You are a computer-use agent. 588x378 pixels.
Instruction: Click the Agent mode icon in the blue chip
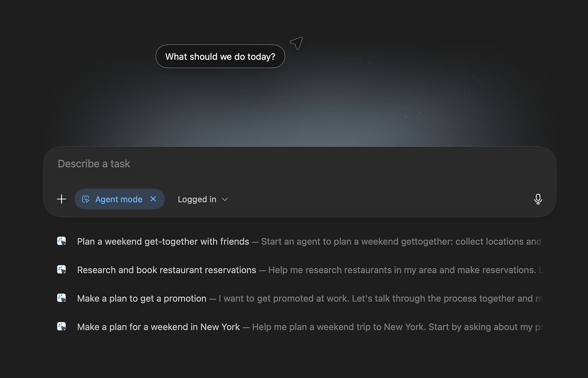[86, 199]
